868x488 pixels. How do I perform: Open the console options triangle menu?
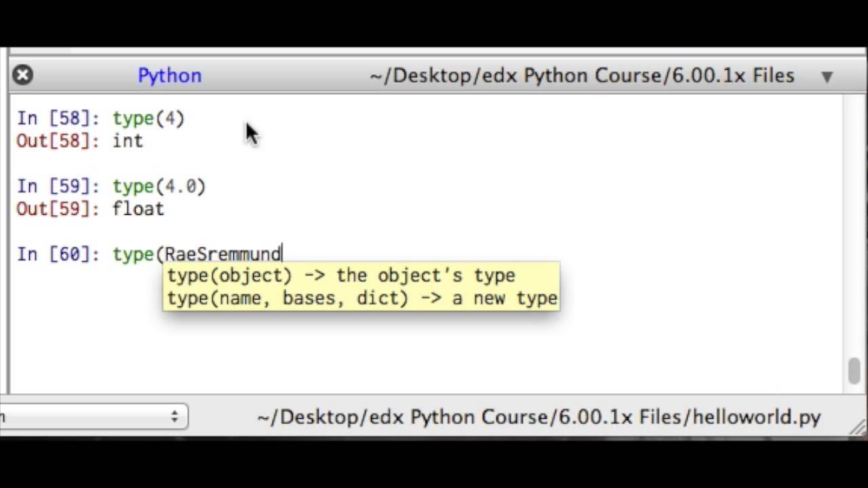827,77
